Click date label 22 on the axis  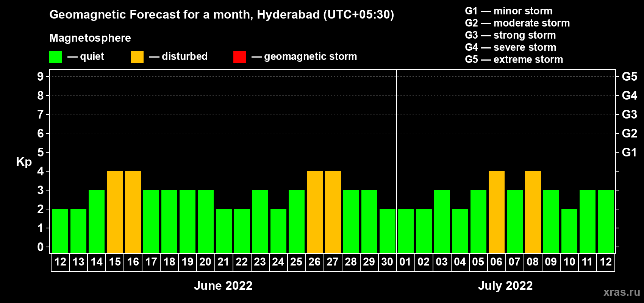pyautogui.click(x=242, y=262)
